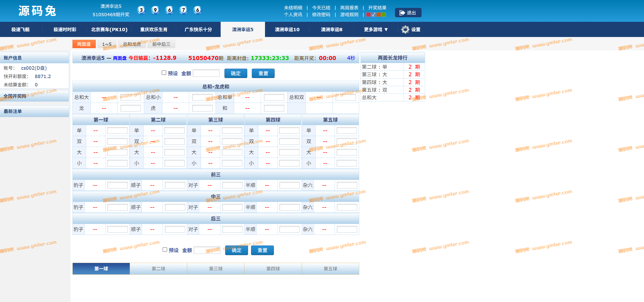Image resolution: width=644 pixels, height=302 pixels.
Task: Click the last lottery ball showing 6
Action: tap(197, 10)
